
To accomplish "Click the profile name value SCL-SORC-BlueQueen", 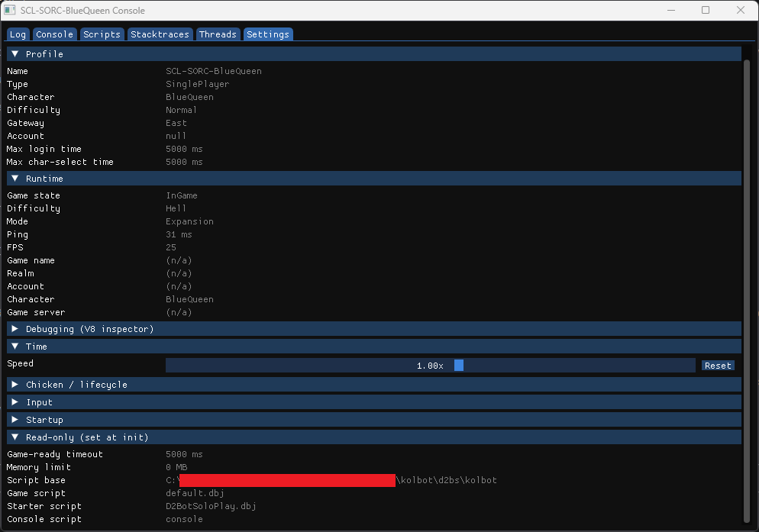I will point(214,71).
